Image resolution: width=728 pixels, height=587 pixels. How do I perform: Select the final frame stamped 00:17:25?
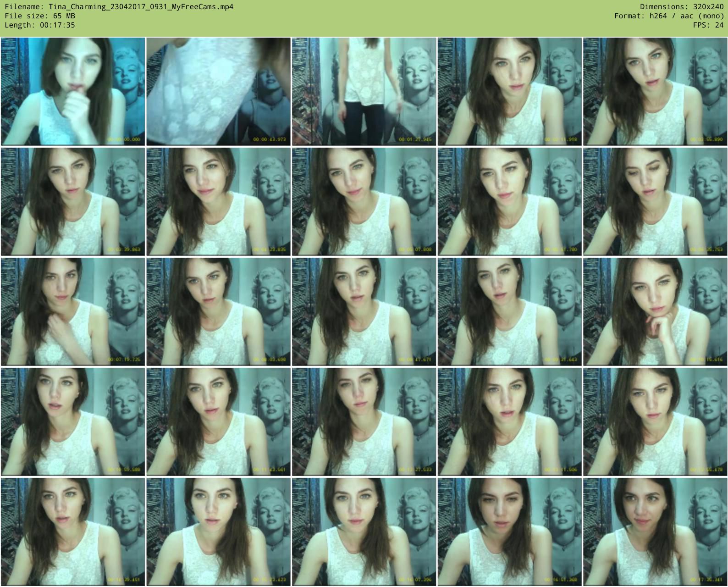click(x=655, y=532)
